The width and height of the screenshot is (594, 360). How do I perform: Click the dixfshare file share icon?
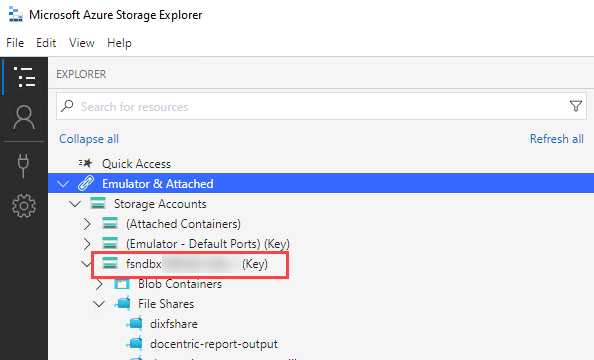coord(135,323)
